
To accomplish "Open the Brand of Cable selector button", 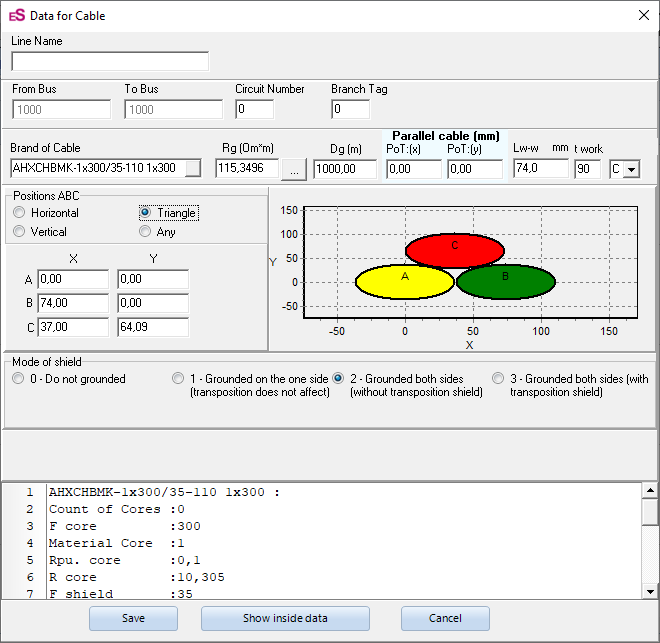I will click(x=193, y=168).
